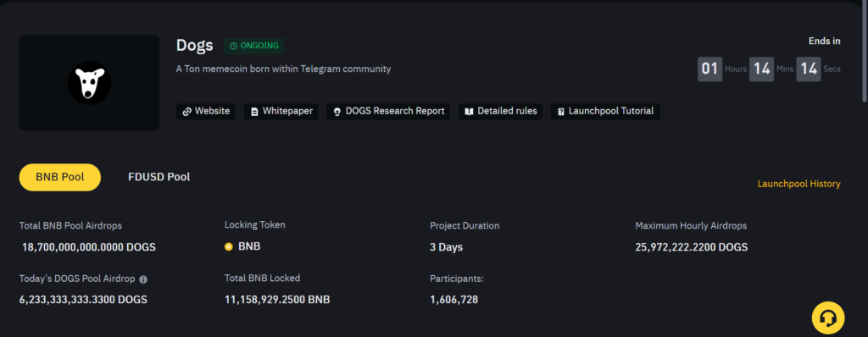Click the Locking Token label
Viewport: 868px width, 337px height.
(254, 224)
